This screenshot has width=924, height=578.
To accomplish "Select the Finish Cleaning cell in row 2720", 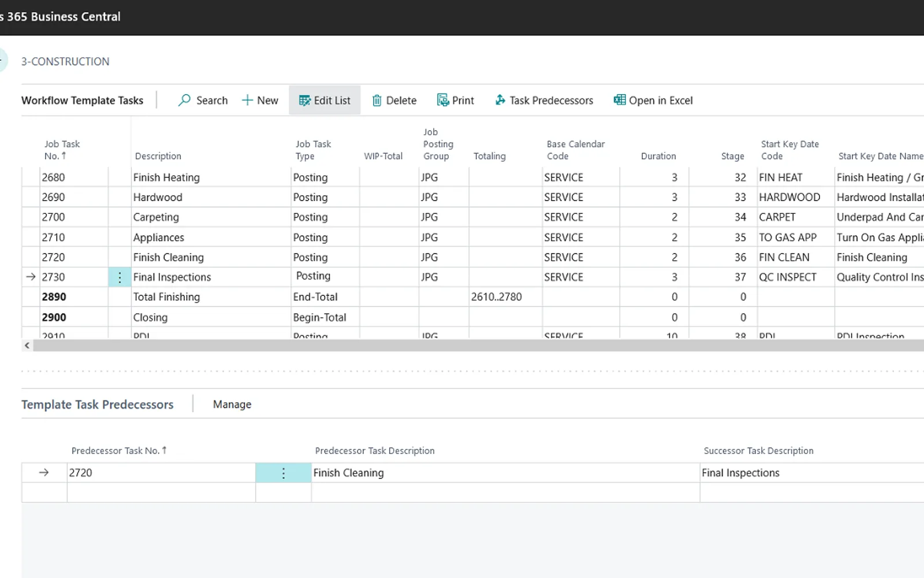I will coord(211,257).
